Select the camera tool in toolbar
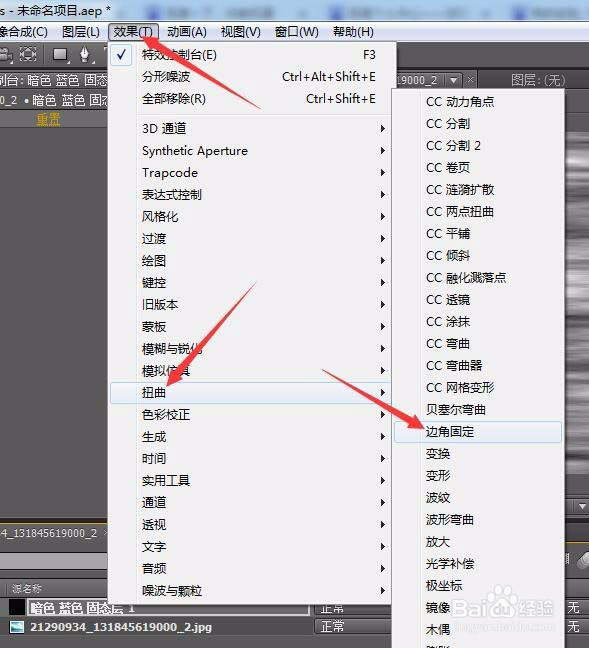Viewport: 589px width, 648px height. coord(5,55)
